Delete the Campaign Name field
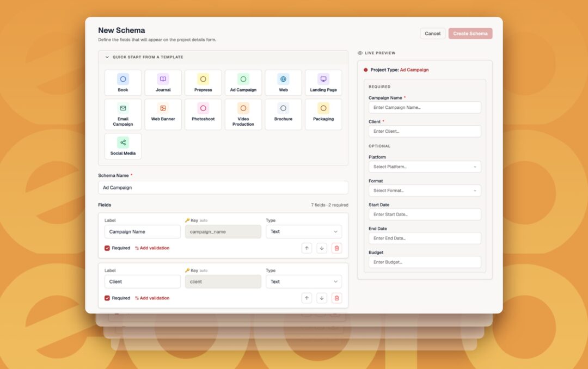Image resolution: width=588 pixels, height=369 pixels. 337,248
